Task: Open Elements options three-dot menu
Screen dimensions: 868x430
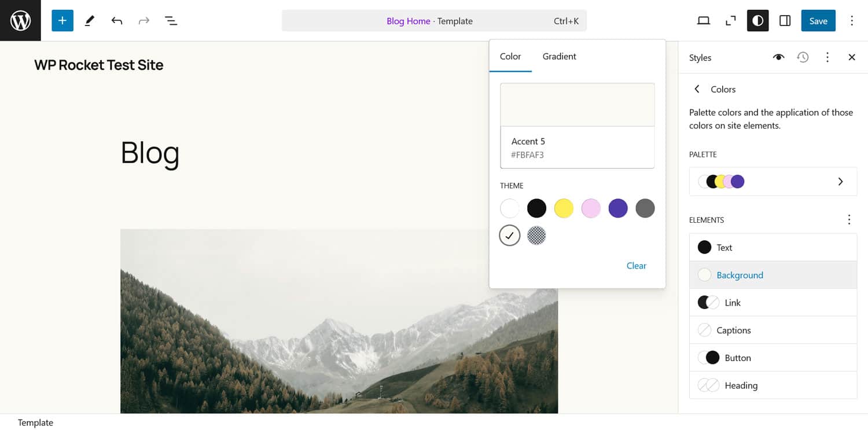Action: click(849, 220)
